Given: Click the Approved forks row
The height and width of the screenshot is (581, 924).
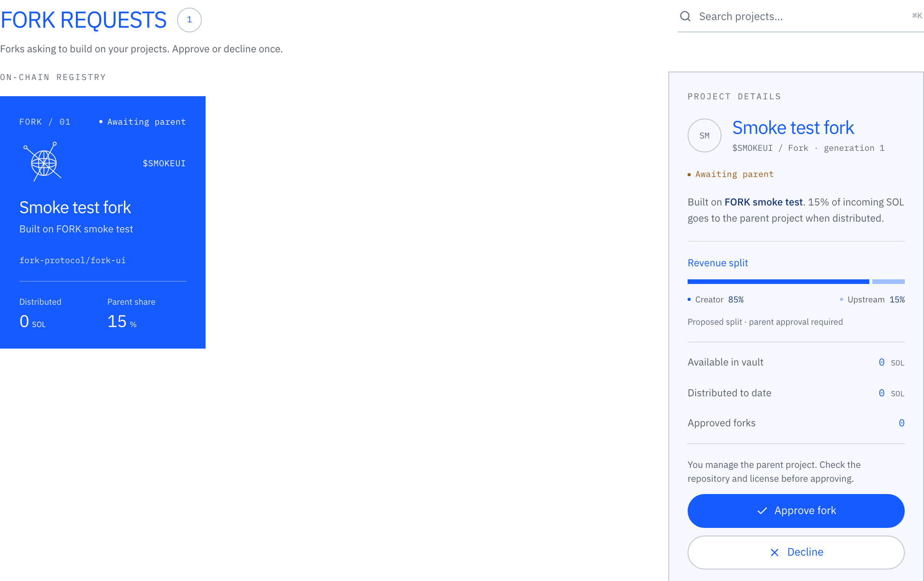Looking at the screenshot, I should (x=796, y=423).
